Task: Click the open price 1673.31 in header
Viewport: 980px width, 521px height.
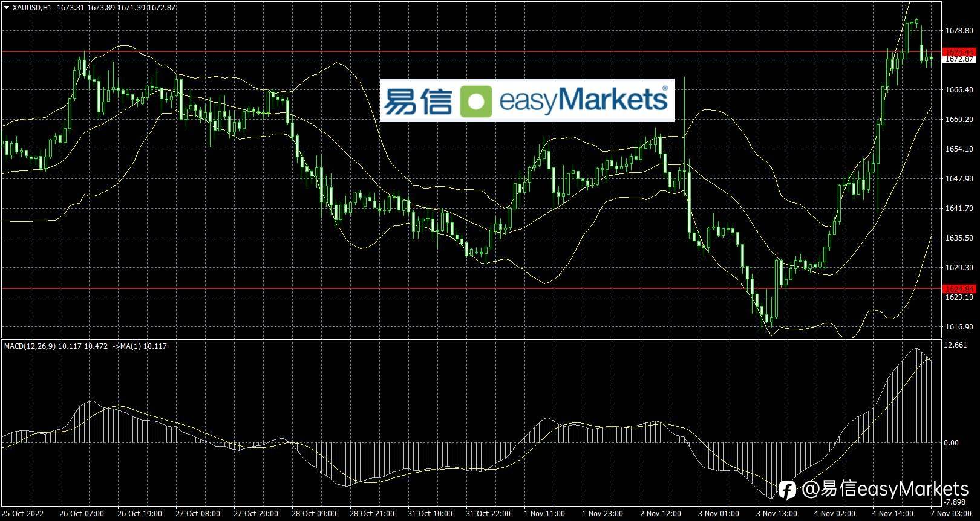Action: [71, 8]
